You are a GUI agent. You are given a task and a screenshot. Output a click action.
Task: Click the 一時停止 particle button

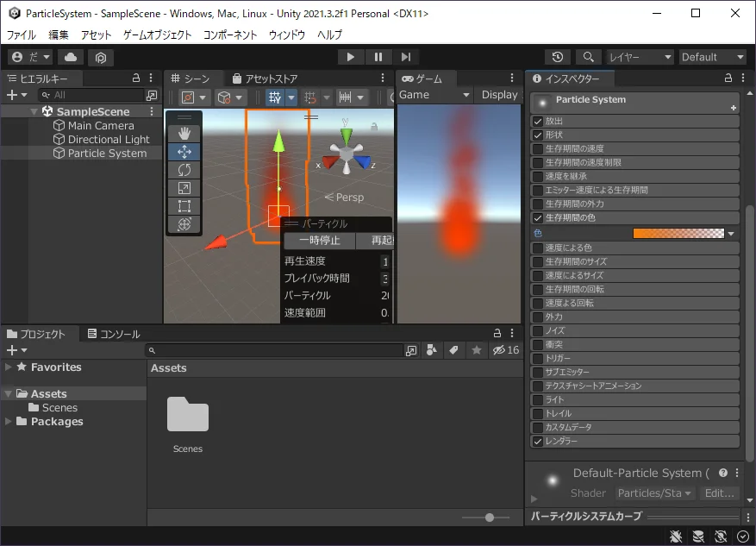pyautogui.click(x=320, y=240)
